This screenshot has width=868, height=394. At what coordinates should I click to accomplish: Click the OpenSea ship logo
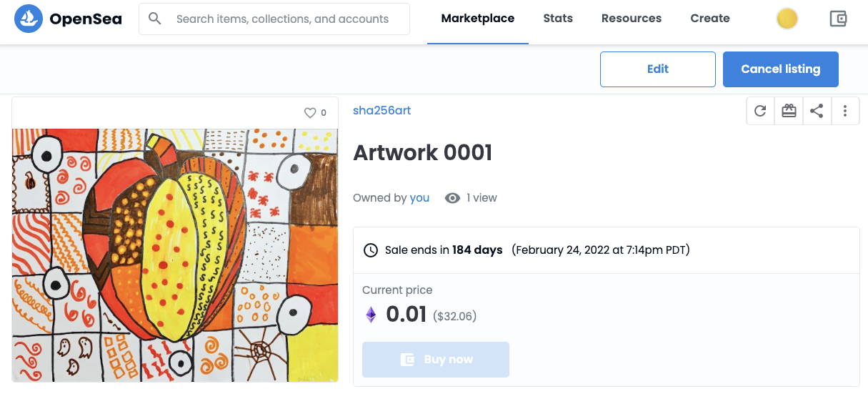point(29,19)
